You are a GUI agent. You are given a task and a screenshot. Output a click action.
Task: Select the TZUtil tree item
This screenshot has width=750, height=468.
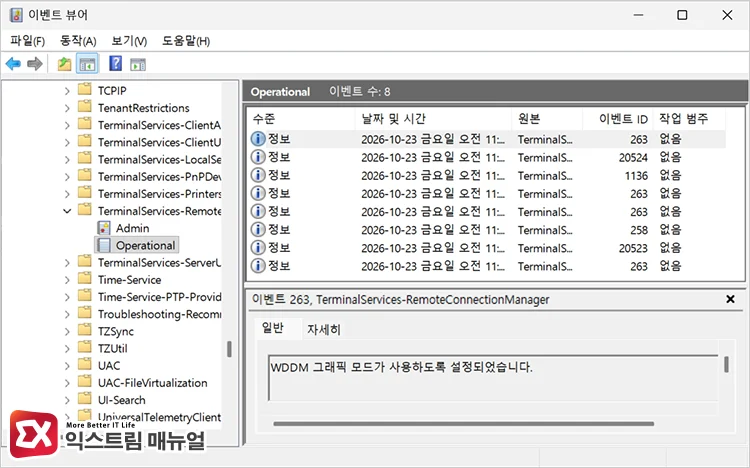[x=112, y=349]
